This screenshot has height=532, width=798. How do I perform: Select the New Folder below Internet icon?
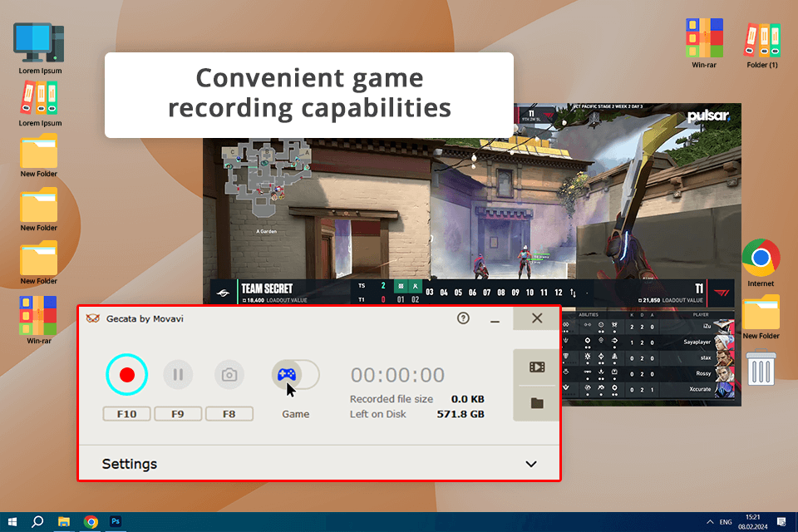(761, 318)
